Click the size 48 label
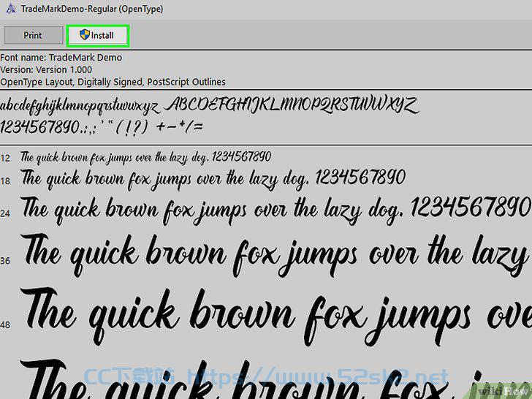 point(5,325)
